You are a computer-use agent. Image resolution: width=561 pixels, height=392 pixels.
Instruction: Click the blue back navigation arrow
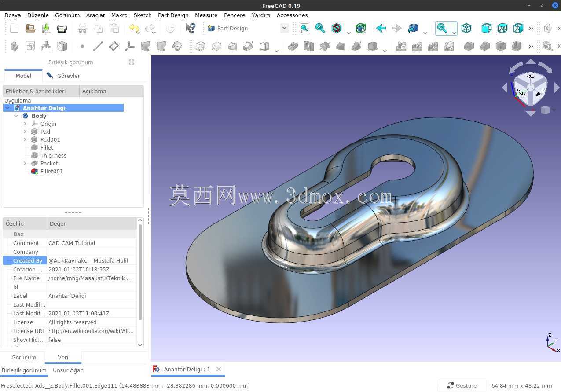[x=381, y=29]
